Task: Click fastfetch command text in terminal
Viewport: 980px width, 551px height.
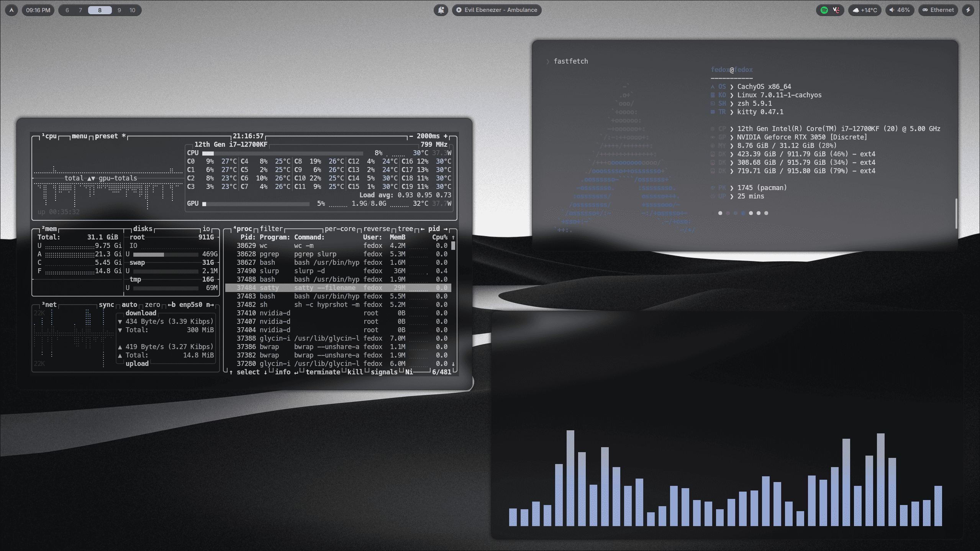Action: (570, 61)
